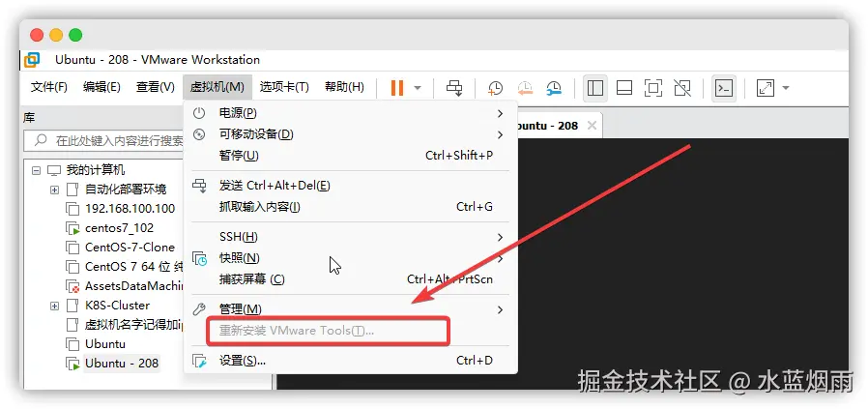This screenshot has width=868, height=409.
Task: Open the 可移动设备(D) submenu
Action: pyautogui.click(x=350, y=134)
